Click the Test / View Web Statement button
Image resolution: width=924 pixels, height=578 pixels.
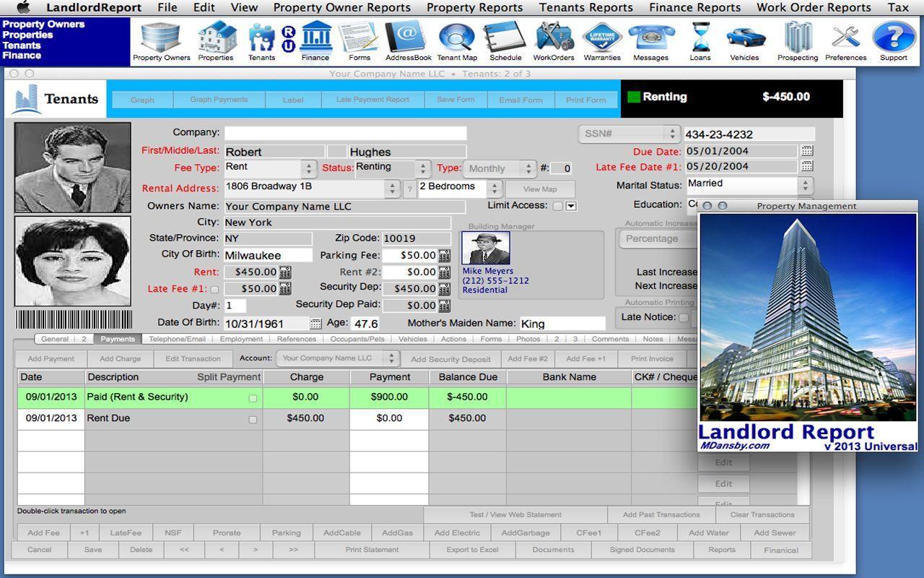click(515, 514)
